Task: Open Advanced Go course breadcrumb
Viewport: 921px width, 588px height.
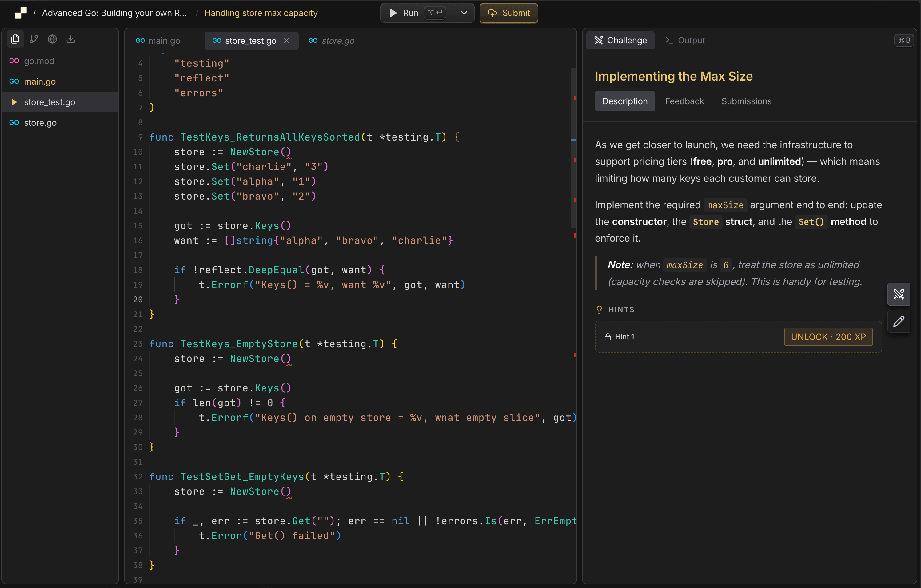Action: coord(114,13)
